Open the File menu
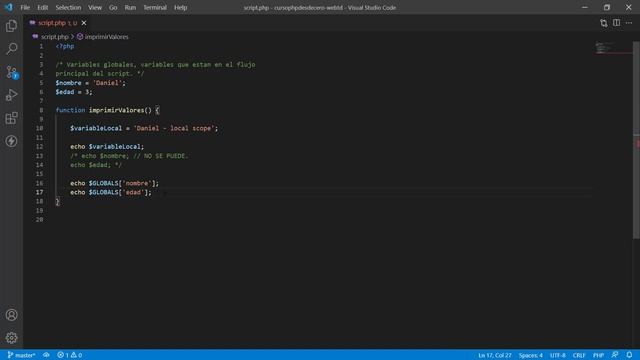 click(25, 7)
